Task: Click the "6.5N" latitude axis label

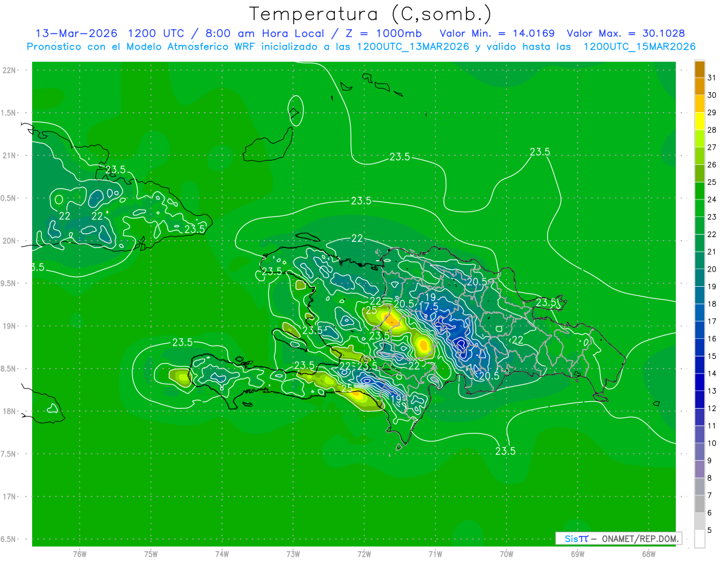Action: tap(10, 540)
